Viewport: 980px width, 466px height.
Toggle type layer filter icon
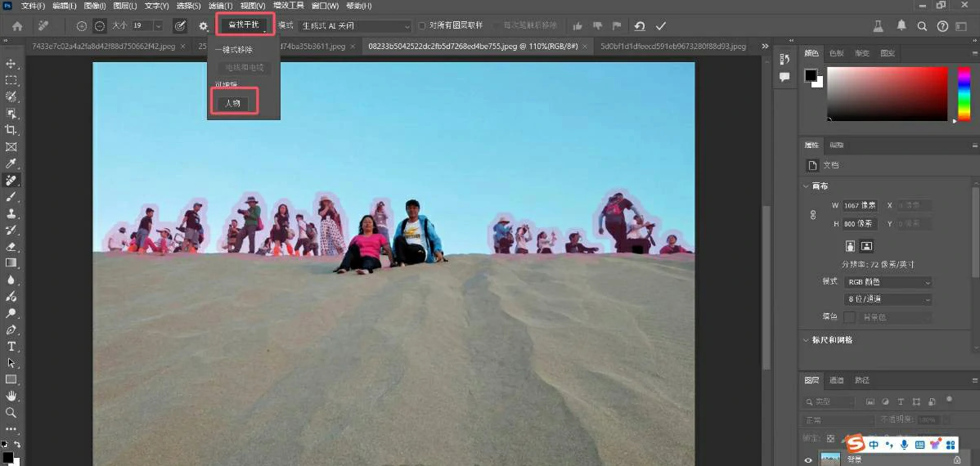(901, 401)
